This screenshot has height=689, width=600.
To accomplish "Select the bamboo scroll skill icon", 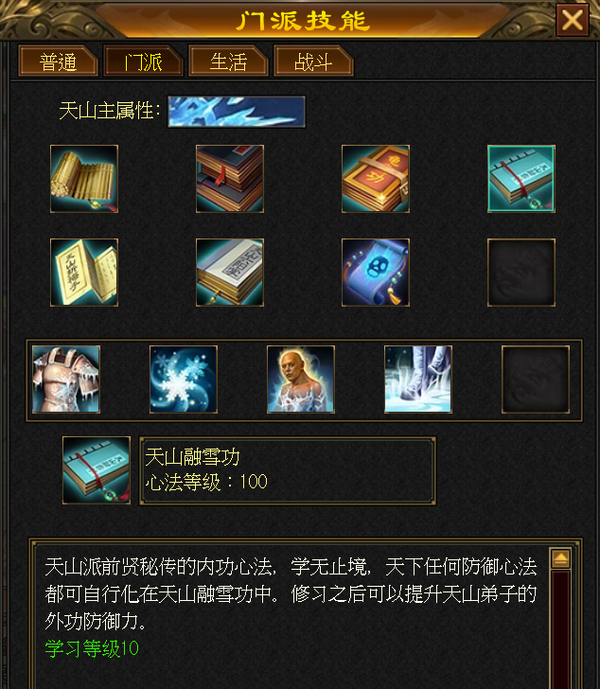I will coord(84,179).
